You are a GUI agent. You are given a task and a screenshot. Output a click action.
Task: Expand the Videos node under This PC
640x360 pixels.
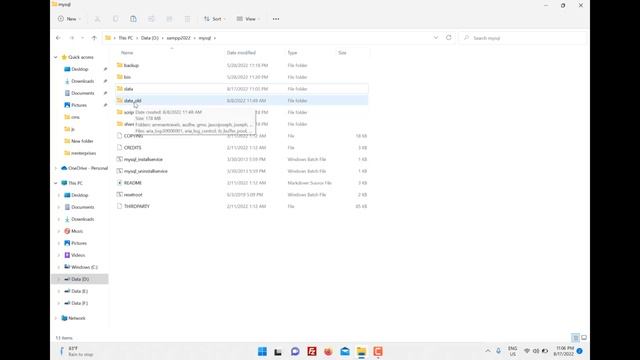(x=59, y=255)
